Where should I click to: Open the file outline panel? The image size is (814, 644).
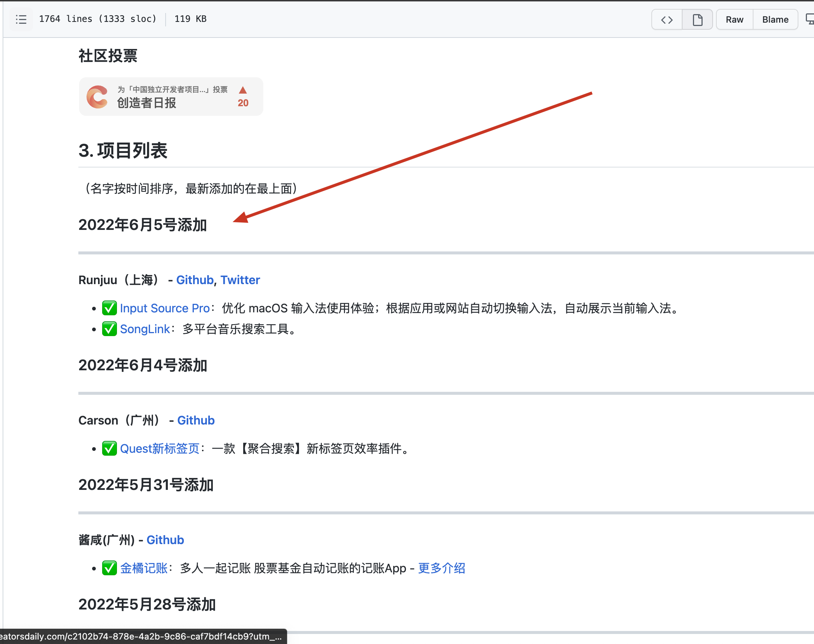click(x=21, y=19)
